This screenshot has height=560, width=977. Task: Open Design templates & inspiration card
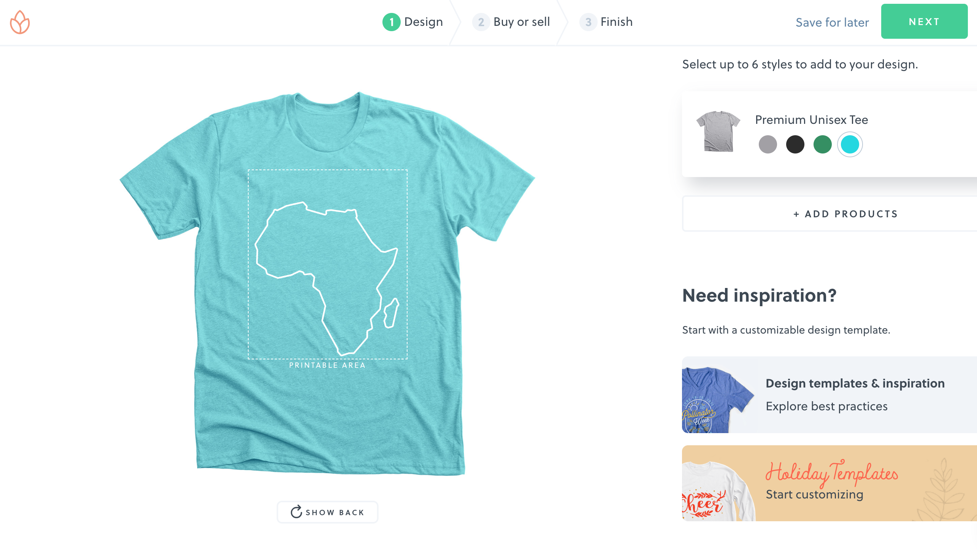point(854,395)
